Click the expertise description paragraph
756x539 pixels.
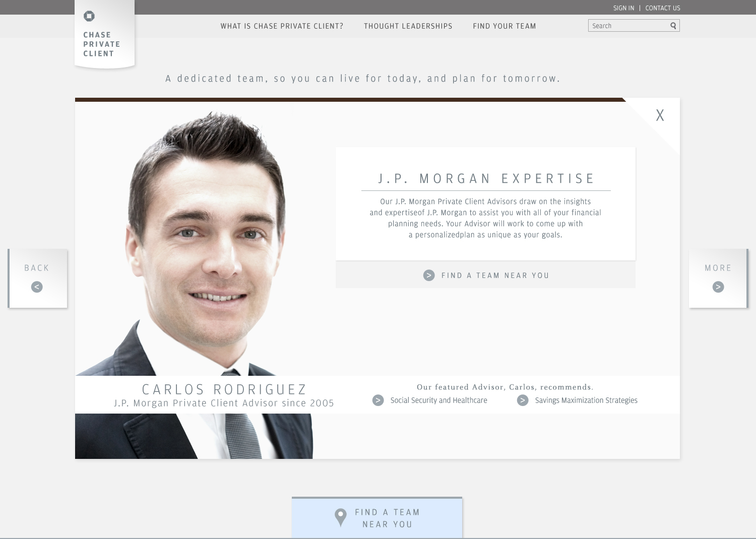click(x=485, y=218)
